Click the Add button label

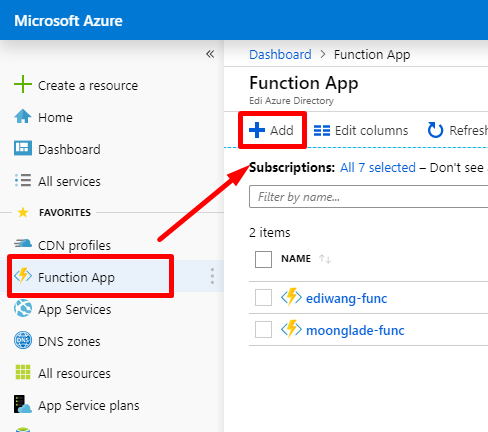tap(282, 130)
